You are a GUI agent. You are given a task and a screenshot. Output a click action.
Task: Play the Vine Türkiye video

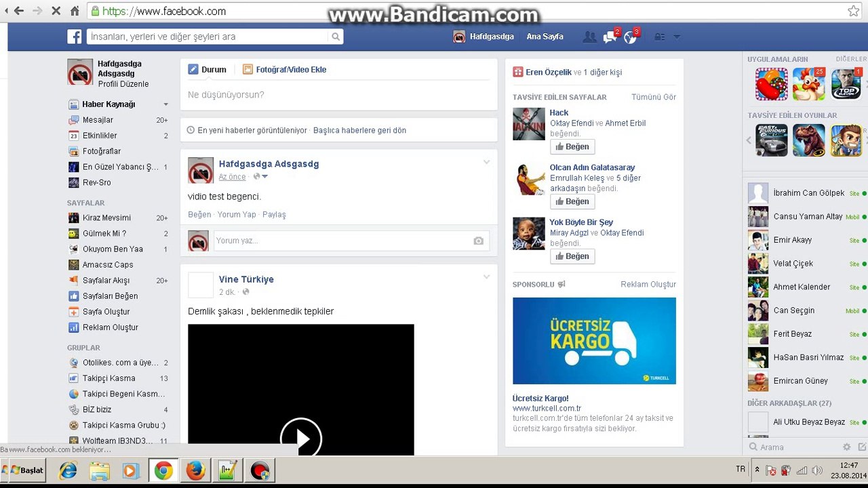click(301, 439)
